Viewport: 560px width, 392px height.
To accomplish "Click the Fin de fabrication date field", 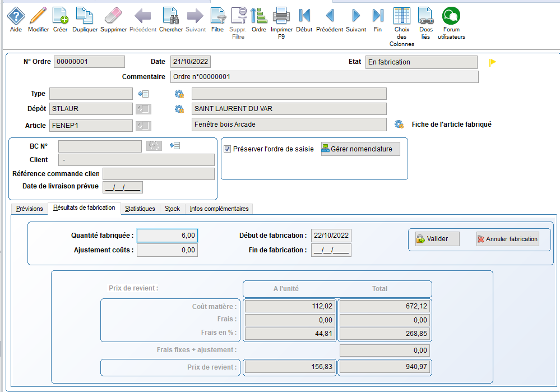I will tap(331, 250).
